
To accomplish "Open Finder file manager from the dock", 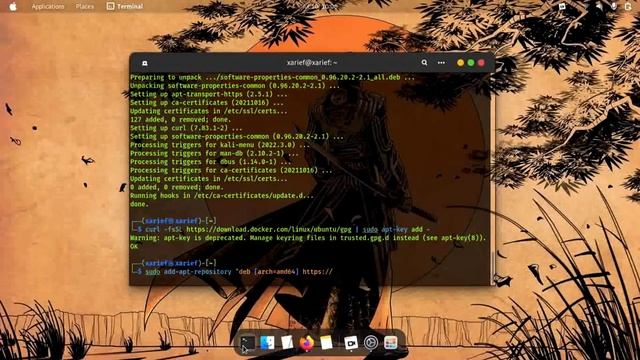I will 267,342.
